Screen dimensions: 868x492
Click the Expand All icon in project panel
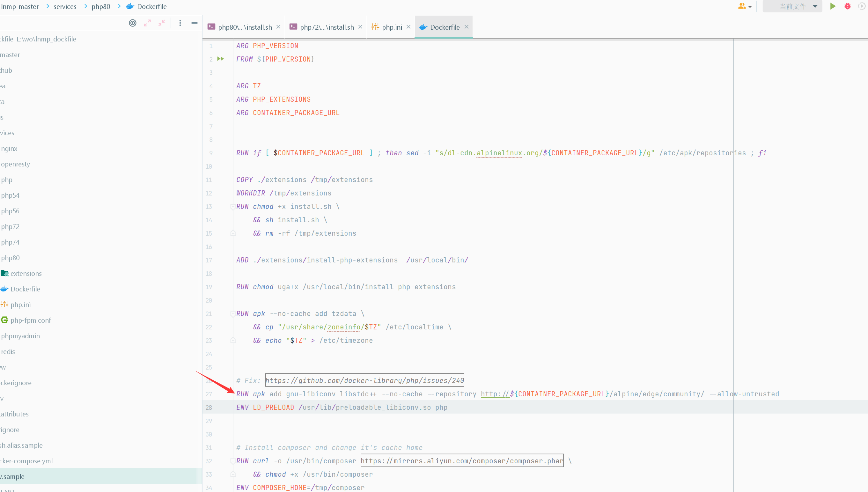pos(147,23)
